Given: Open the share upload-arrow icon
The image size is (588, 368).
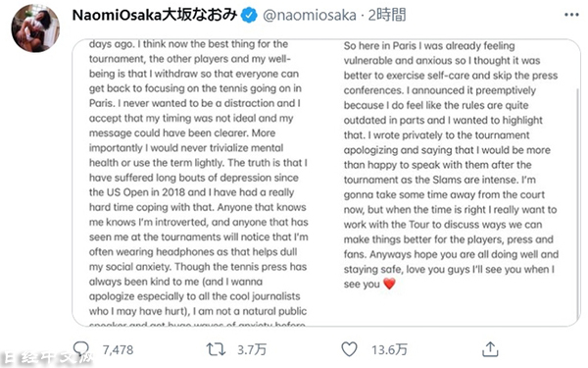Looking at the screenshot, I should point(490,348).
